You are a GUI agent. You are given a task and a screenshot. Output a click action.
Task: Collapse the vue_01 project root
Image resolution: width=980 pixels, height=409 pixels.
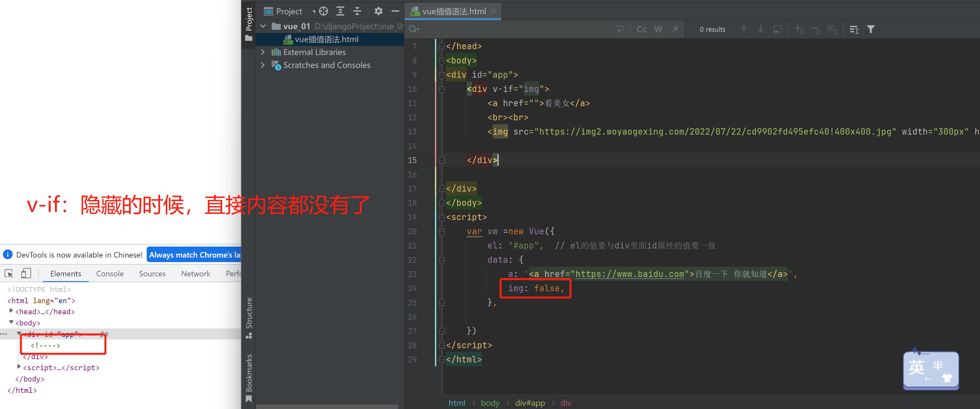coord(263,26)
